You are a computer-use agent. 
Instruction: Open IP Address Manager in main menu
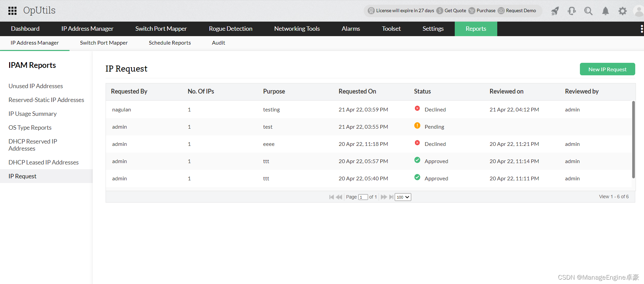pyautogui.click(x=87, y=29)
